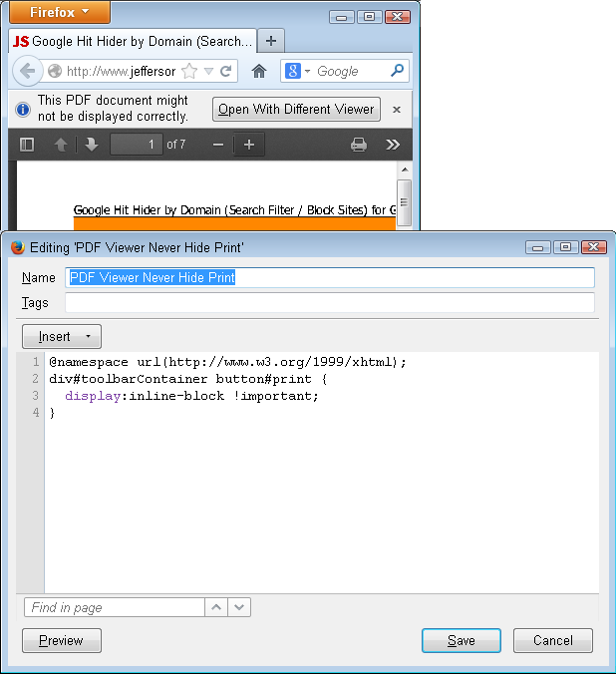Click the PDF page number field

(137, 145)
